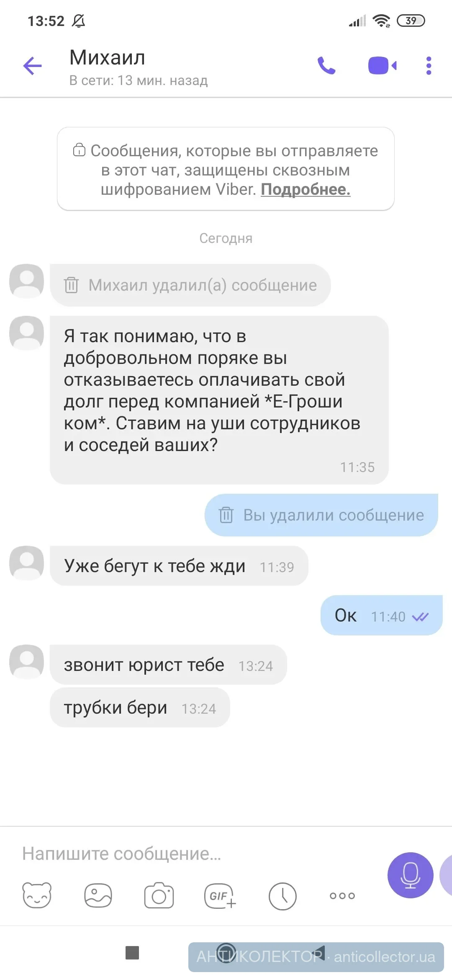The height and width of the screenshot is (980, 452).
Task: Open the disappearing message timer
Action: 282,896
